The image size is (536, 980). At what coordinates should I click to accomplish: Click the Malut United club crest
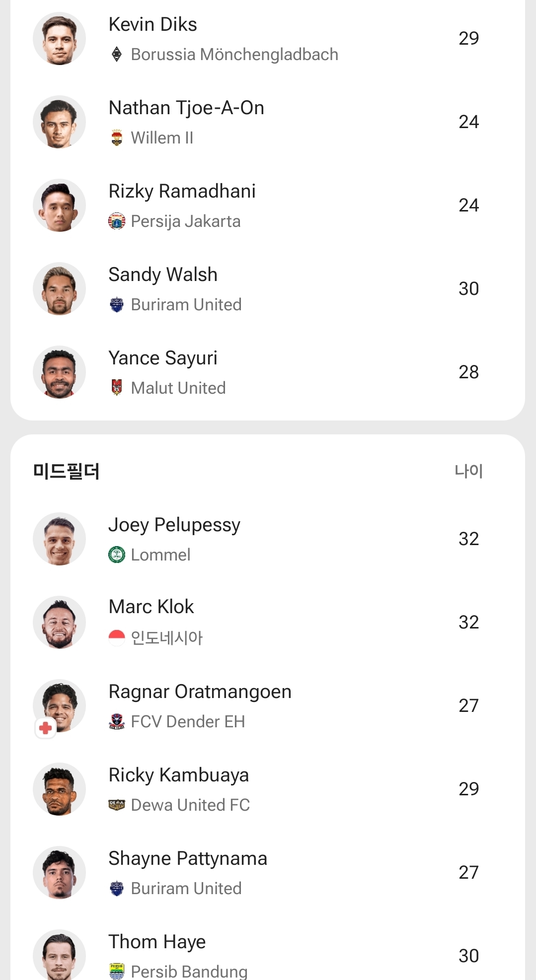[117, 388]
